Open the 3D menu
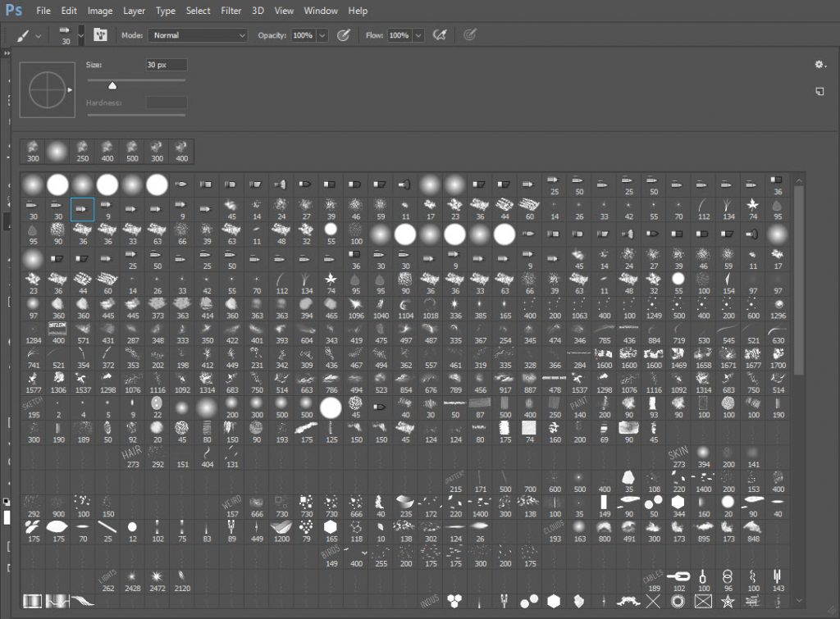This screenshot has height=619, width=840. point(257,11)
